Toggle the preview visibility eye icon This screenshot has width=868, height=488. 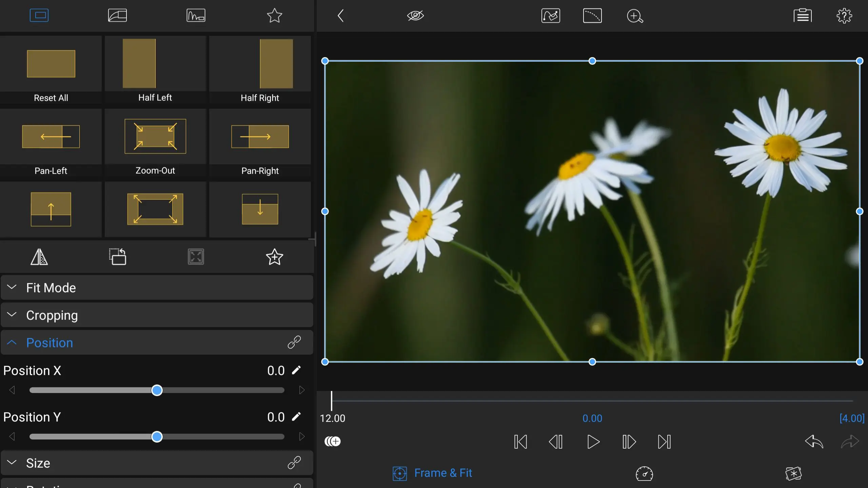pyautogui.click(x=415, y=16)
